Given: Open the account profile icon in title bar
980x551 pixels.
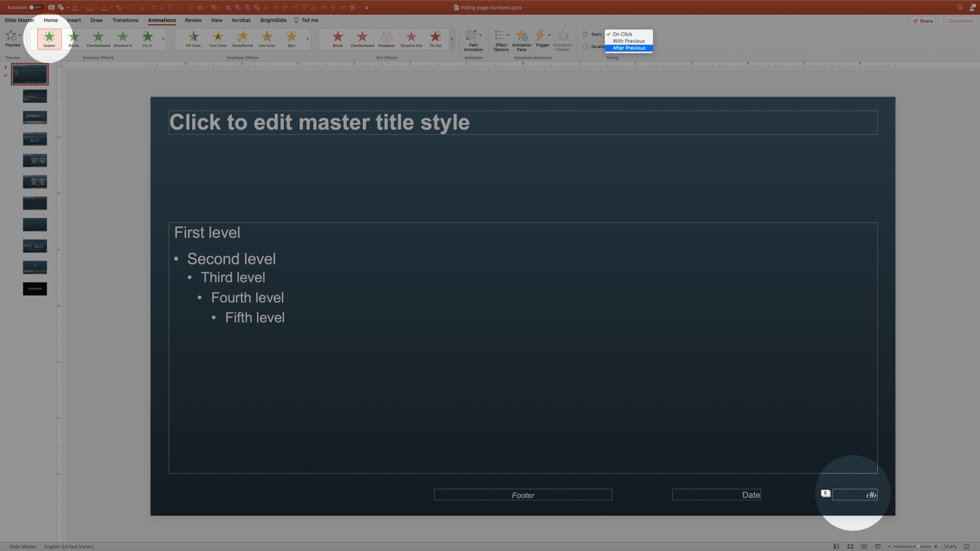Looking at the screenshot, I should click(x=972, y=8).
